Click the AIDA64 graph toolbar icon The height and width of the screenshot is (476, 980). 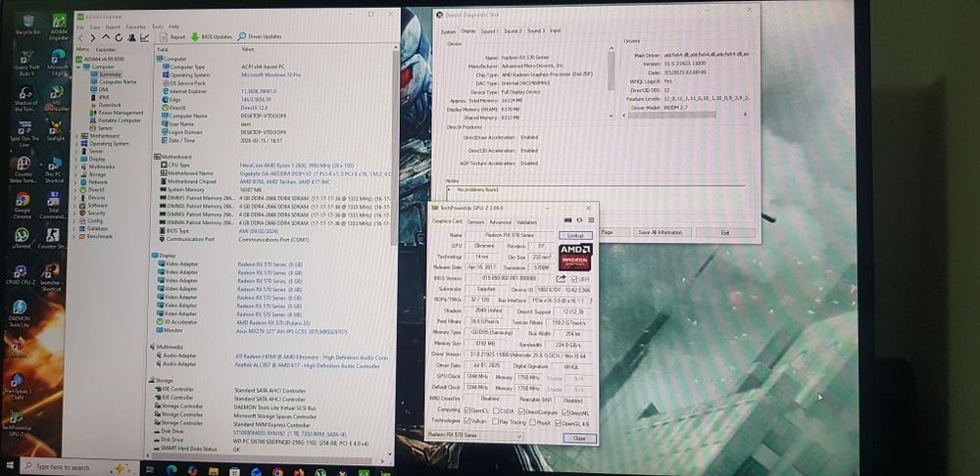(144, 37)
